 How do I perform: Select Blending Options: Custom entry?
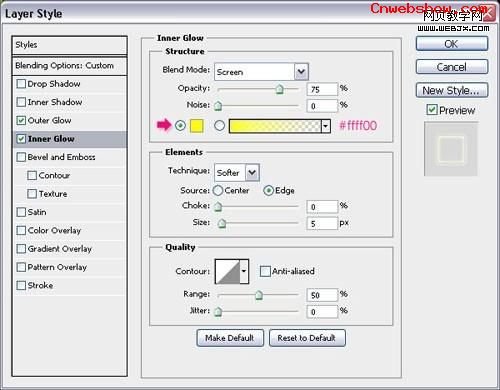pos(69,66)
